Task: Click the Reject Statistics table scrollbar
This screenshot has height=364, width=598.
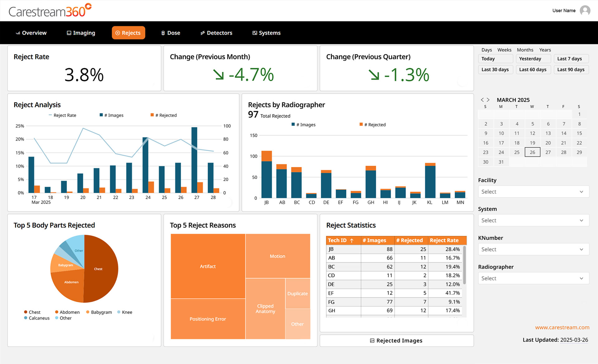Action: (x=464, y=265)
